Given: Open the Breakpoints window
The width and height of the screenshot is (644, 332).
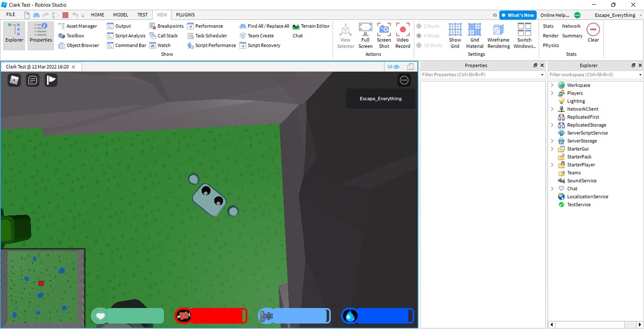Looking at the screenshot, I should (166, 26).
